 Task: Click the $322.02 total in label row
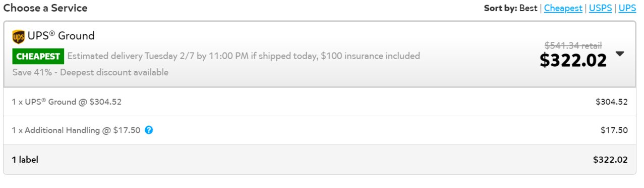click(610, 160)
